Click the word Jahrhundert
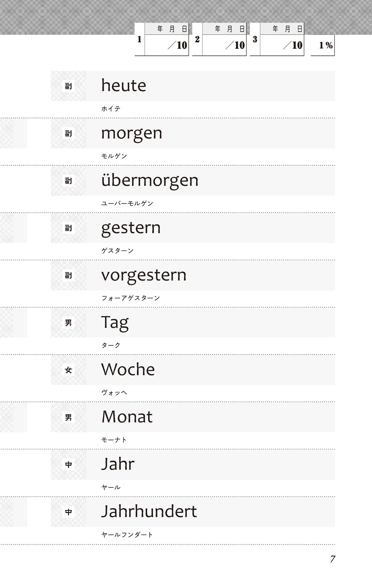372x588 pixels. coord(149,512)
